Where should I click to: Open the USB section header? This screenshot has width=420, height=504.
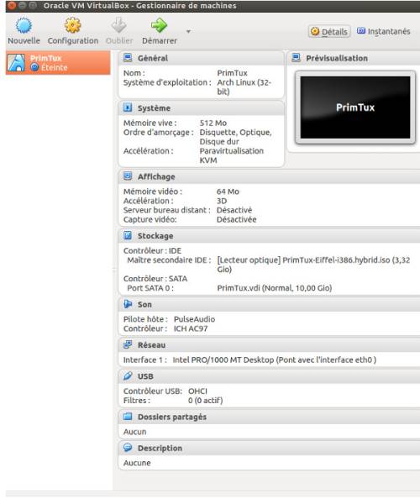[x=270, y=376]
